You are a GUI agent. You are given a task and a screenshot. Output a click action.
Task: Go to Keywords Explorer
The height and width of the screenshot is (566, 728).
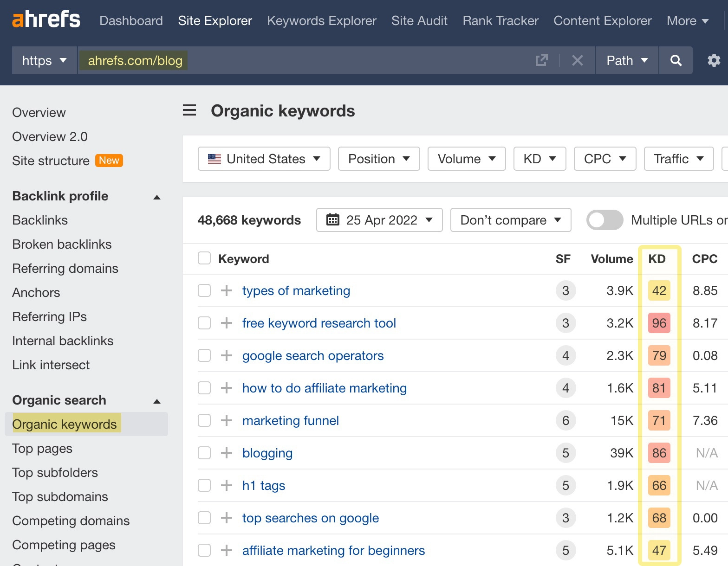[322, 20]
